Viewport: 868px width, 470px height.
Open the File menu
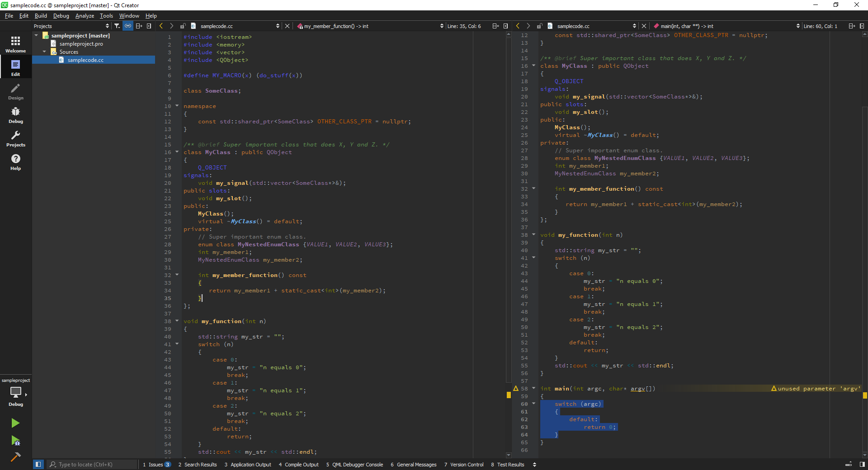[9, 16]
